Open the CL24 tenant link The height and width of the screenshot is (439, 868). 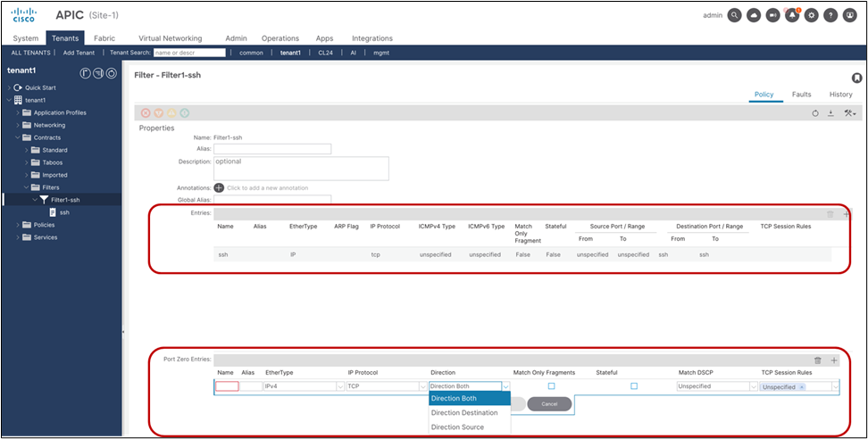(x=324, y=53)
